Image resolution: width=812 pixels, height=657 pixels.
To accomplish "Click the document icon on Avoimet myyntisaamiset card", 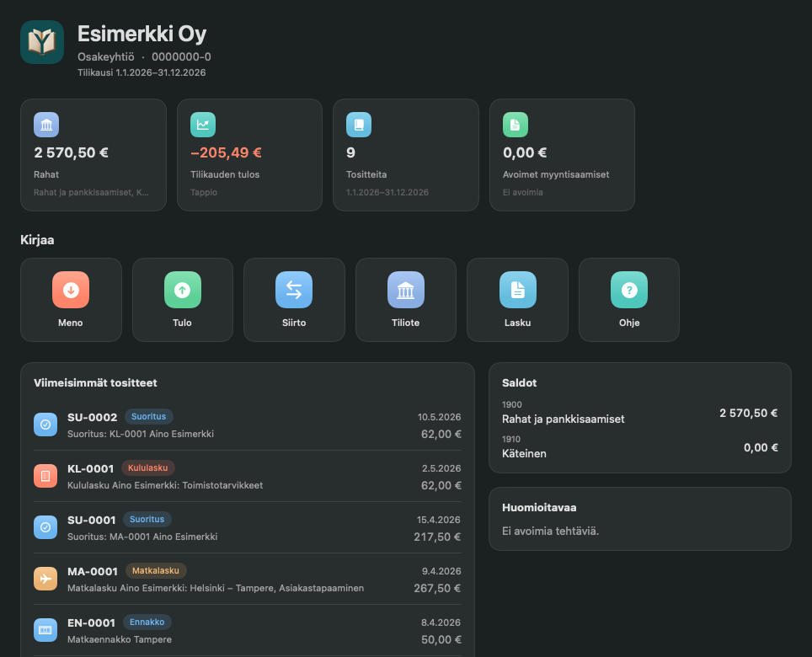I will 516,125.
